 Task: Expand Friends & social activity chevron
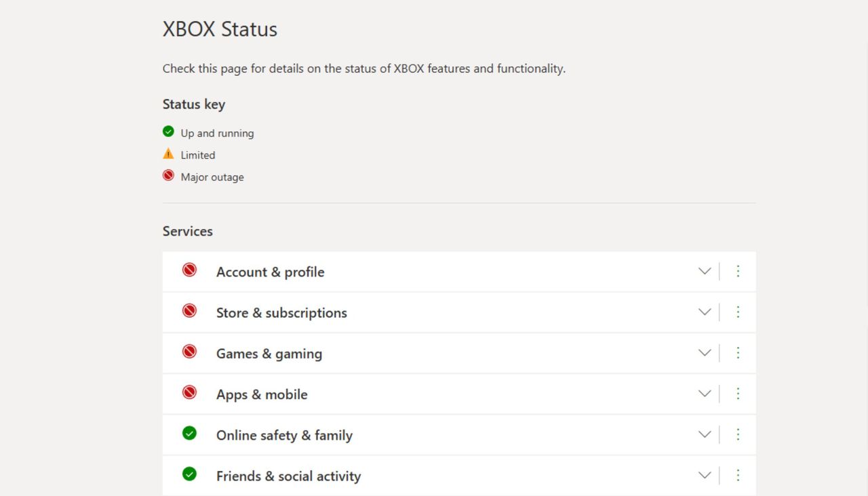[x=705, y=475]
